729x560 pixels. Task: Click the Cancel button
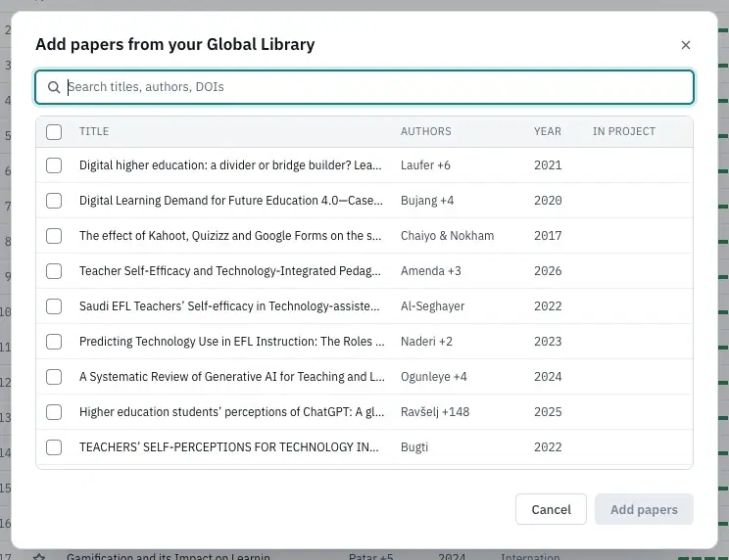click(x=551, y=509)
